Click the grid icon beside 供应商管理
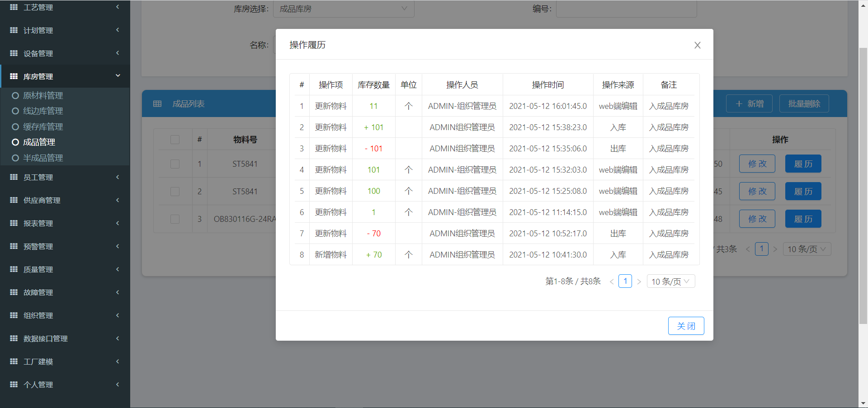Viewport: 868px width, 408px height. coord(14,200)
